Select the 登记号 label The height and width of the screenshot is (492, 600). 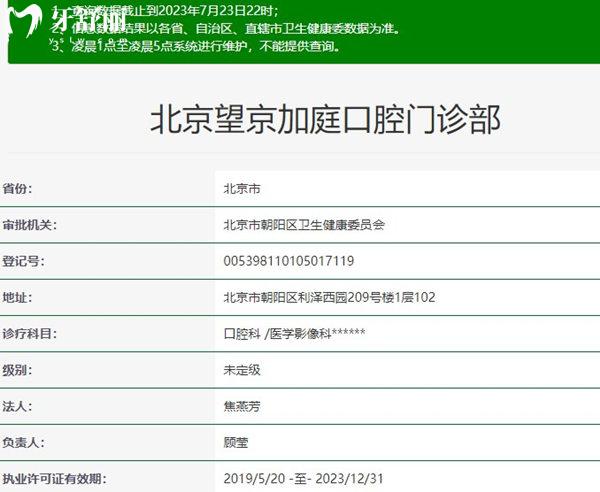[x=23, y=261]
